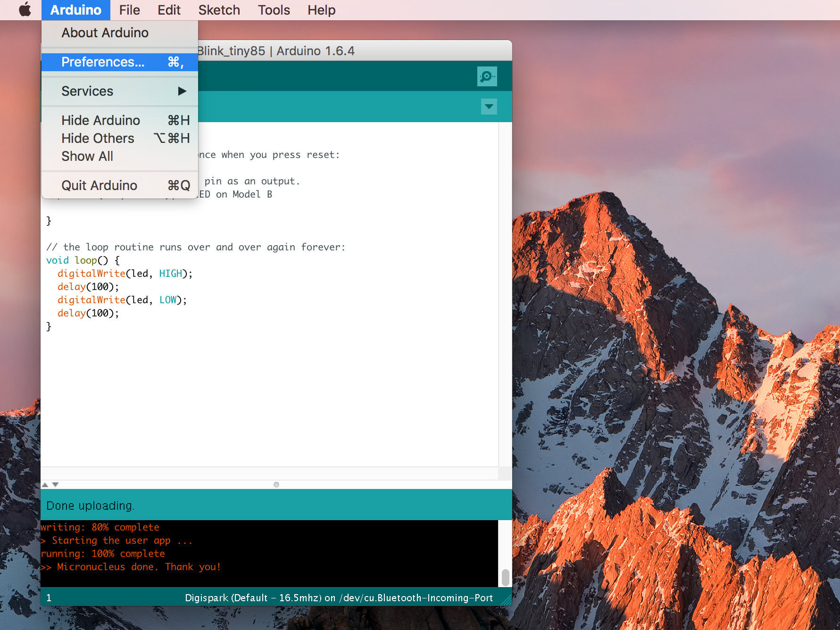Viewport: 840px width, 630px height.
Task: Open the Serial Monitor
Action: (x=487, y=76)
